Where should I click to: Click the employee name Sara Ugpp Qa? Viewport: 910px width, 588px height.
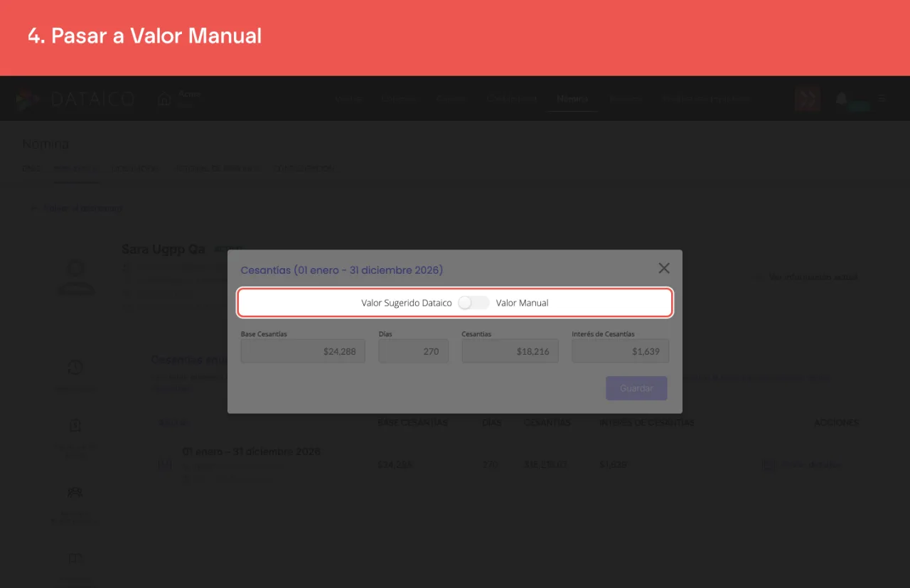point(164,250)
